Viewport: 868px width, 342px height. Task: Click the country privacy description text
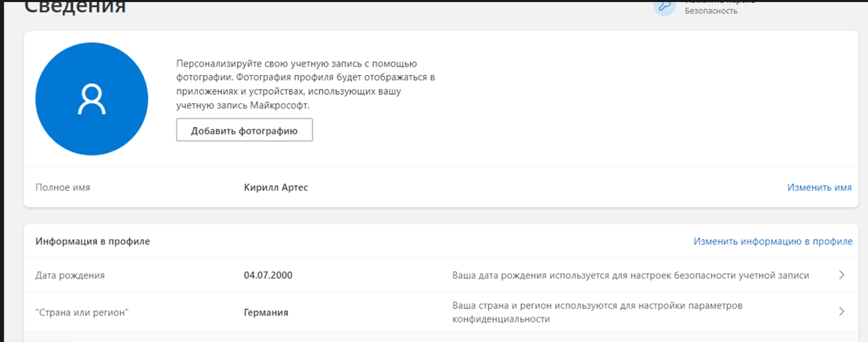coord(597,312)
